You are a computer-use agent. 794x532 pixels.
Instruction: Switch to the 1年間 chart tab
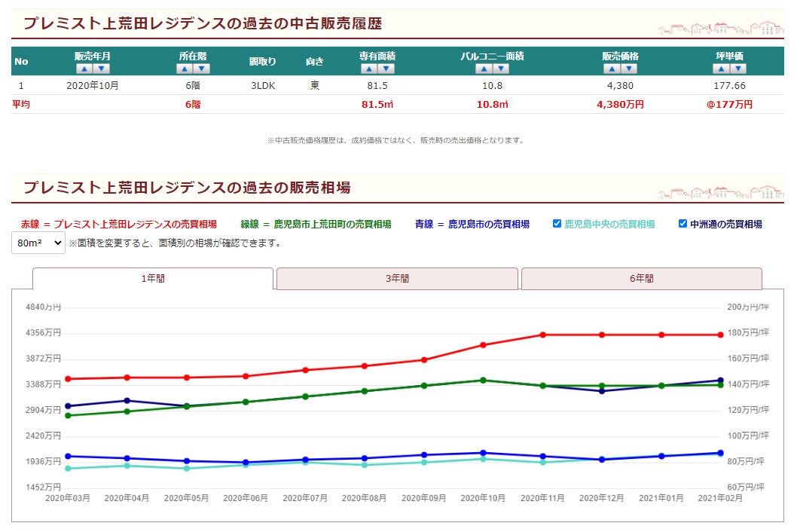click(153, 279)
